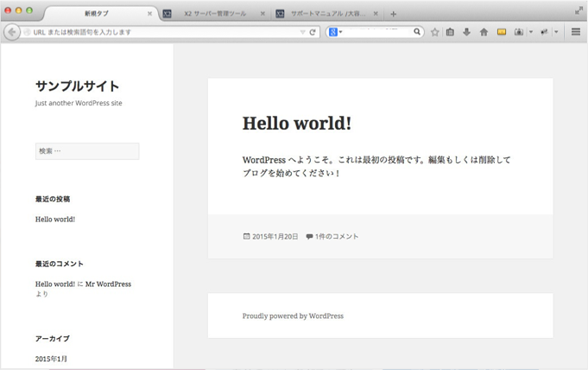
Task: Click Proudly powered by WordPress link
Action: 293,316
